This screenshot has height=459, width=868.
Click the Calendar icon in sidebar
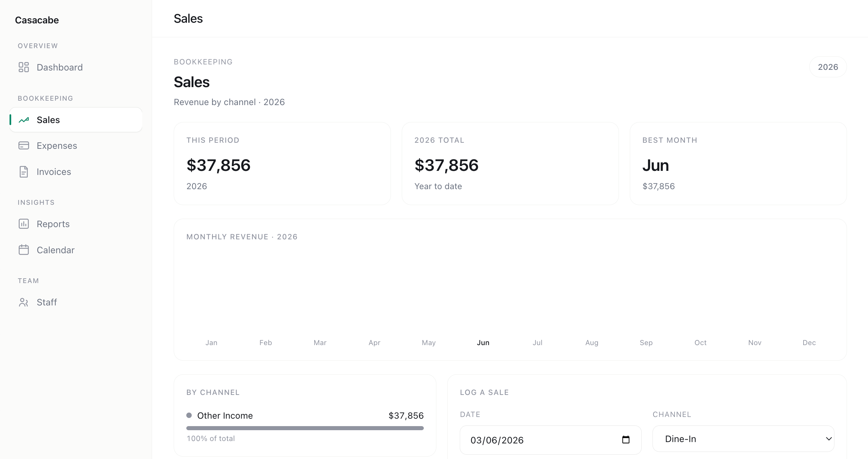tap(24, 250)
